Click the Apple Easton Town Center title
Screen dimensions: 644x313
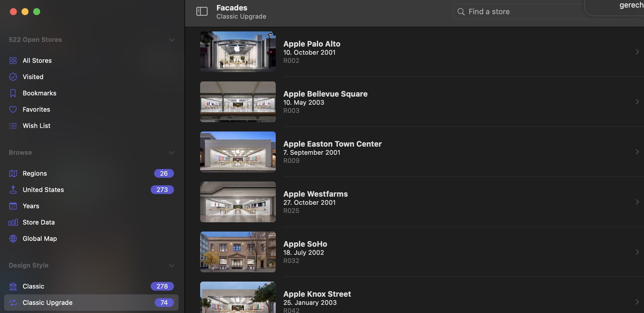tap(333, 144)
